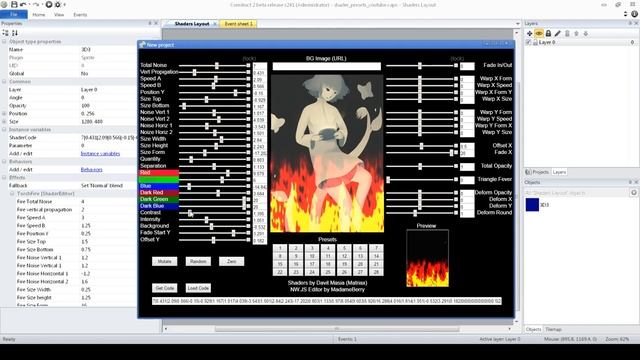
Task: Click the New project window icon
Action: tap(142, 44)
